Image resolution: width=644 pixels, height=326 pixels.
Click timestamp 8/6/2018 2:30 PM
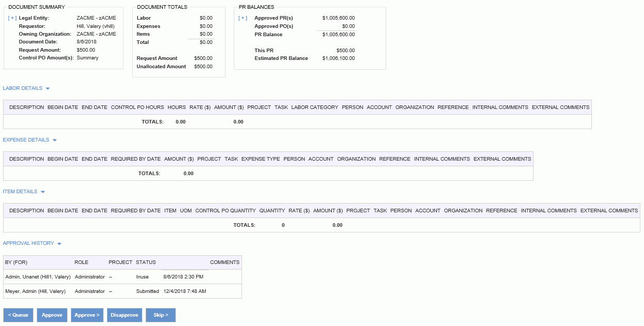183,277
